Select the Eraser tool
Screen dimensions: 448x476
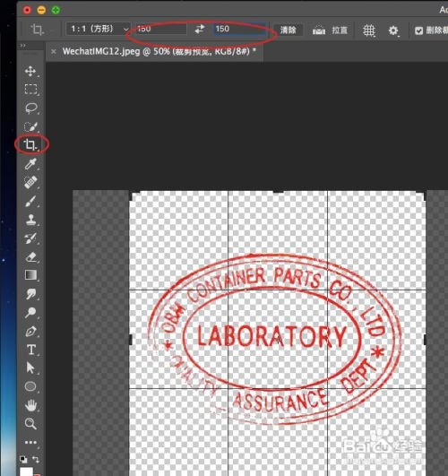pyautogui.click(x=31, y=257)
